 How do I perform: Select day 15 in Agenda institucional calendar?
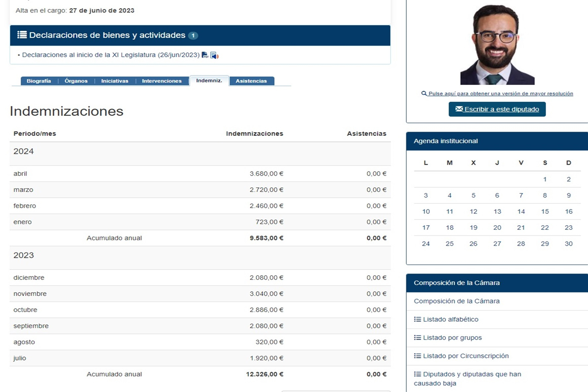545,212
